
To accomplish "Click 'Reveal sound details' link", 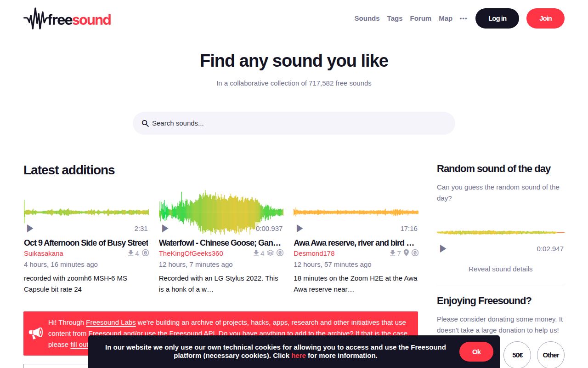I will click(x=500, y=269).
